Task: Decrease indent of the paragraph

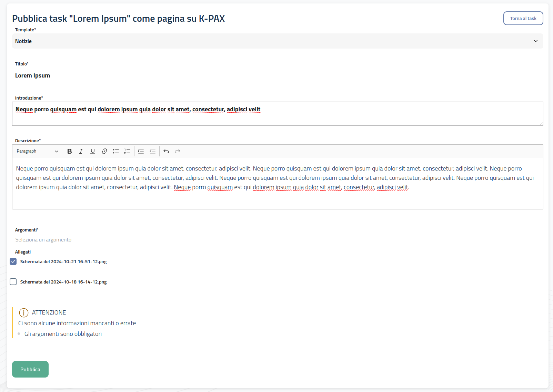Action: coord(152,151)
